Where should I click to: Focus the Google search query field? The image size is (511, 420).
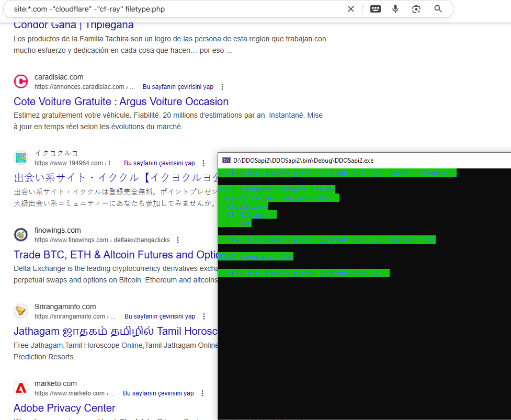[x=176, y=9]
